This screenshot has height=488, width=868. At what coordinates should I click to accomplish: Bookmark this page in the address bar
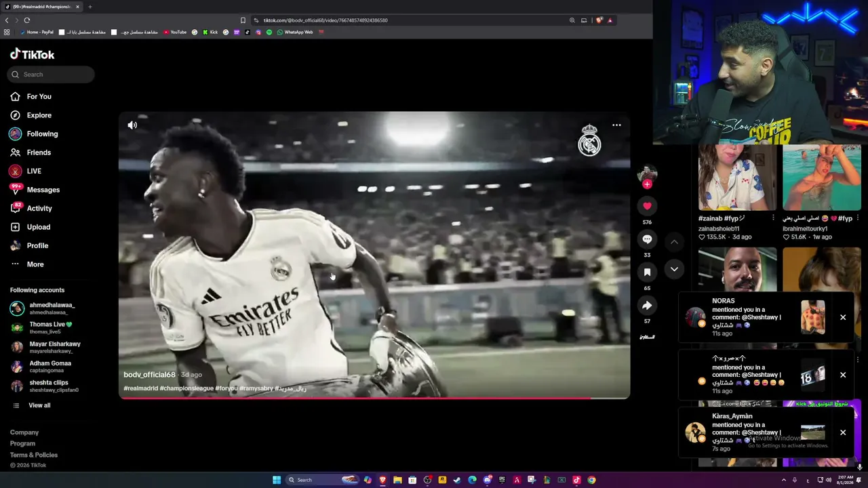[x=243, y=20]
